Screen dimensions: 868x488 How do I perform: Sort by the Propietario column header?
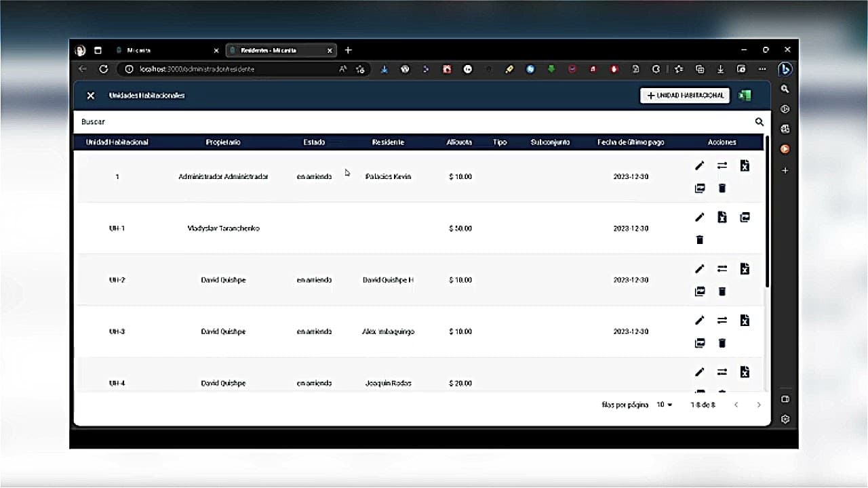(x=223, y=142)
